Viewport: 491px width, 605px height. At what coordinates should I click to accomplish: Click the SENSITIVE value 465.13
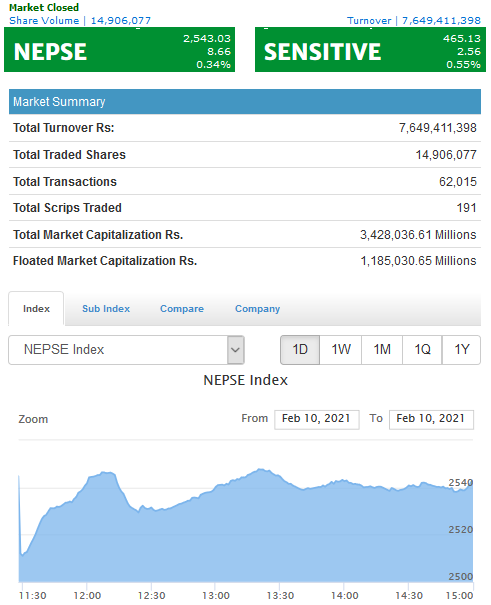[462, 39]
